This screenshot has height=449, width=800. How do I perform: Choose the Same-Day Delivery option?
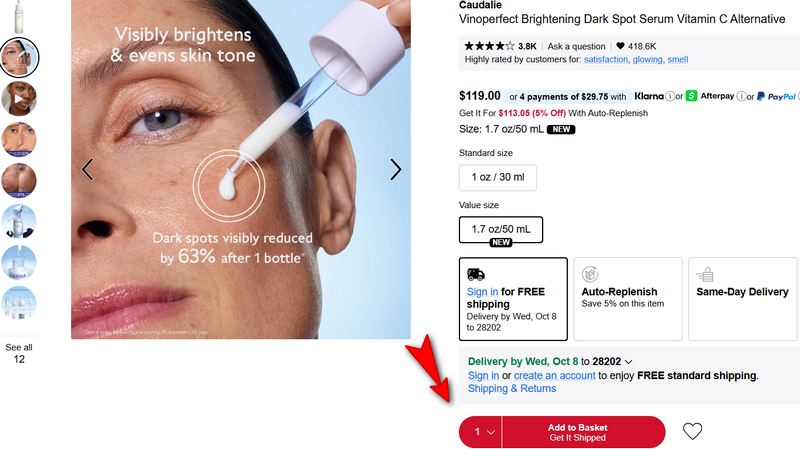click(741, 296)
